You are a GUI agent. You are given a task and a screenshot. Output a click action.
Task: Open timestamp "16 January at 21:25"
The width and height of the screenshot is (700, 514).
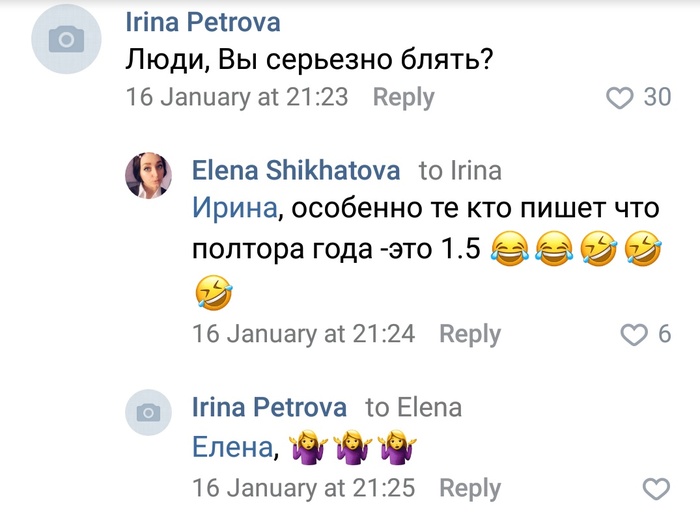tap(302, 489)
